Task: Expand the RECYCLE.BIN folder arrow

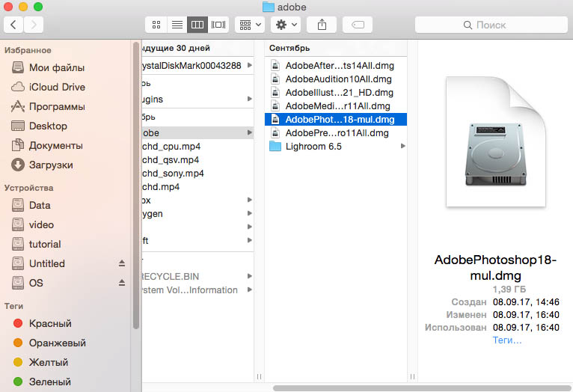Action: coord(250,276)
